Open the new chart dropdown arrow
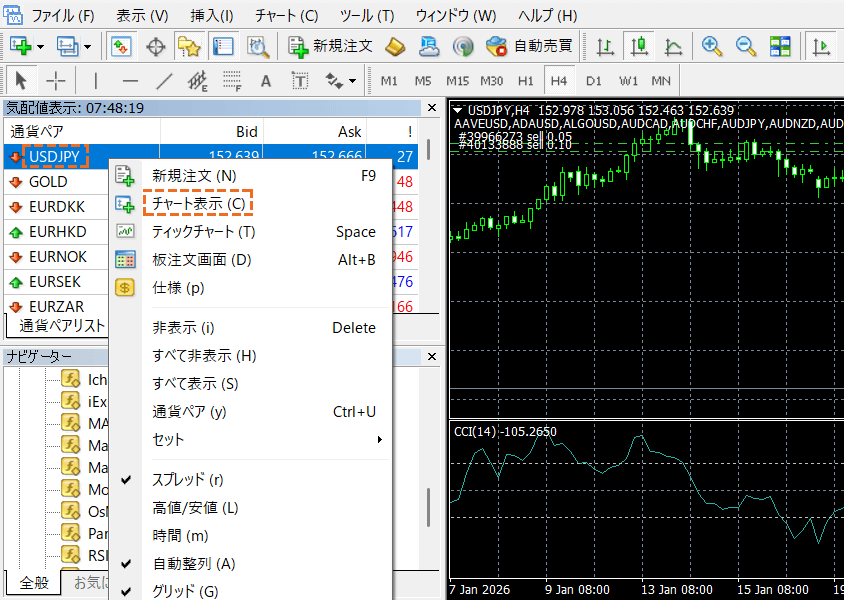 pyautogui.click(x=41, y=47)
